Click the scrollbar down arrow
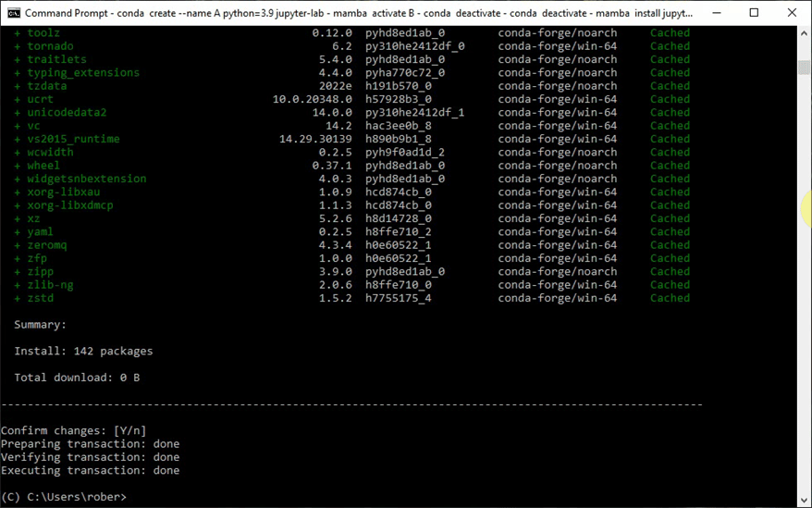This screenshot has height=508, width=812. (804, 501)
